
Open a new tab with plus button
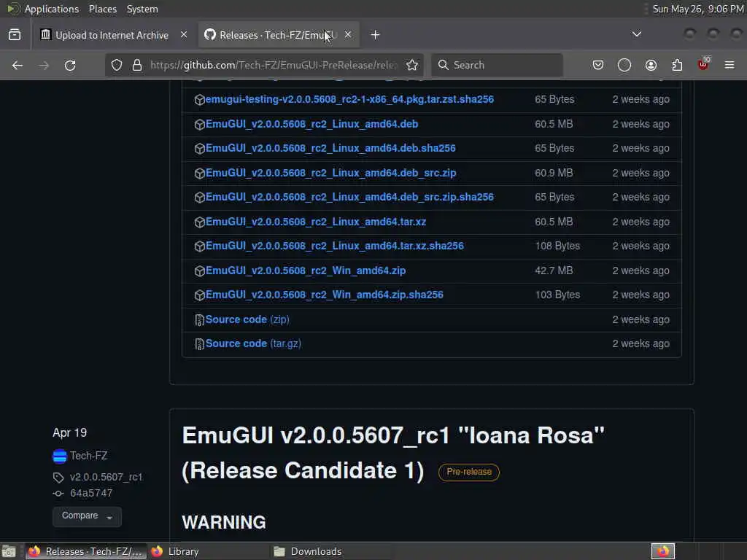(x=375, y=35)
